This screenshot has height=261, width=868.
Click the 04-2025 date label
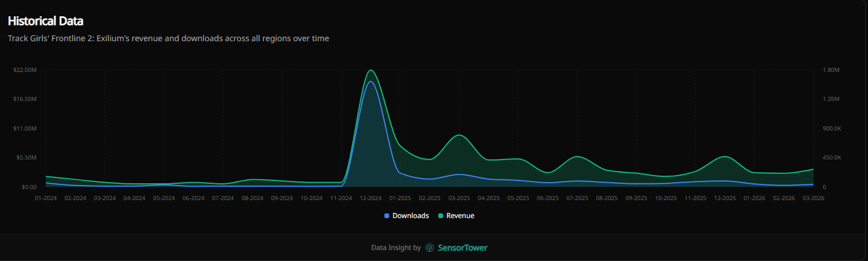[489, 198]
